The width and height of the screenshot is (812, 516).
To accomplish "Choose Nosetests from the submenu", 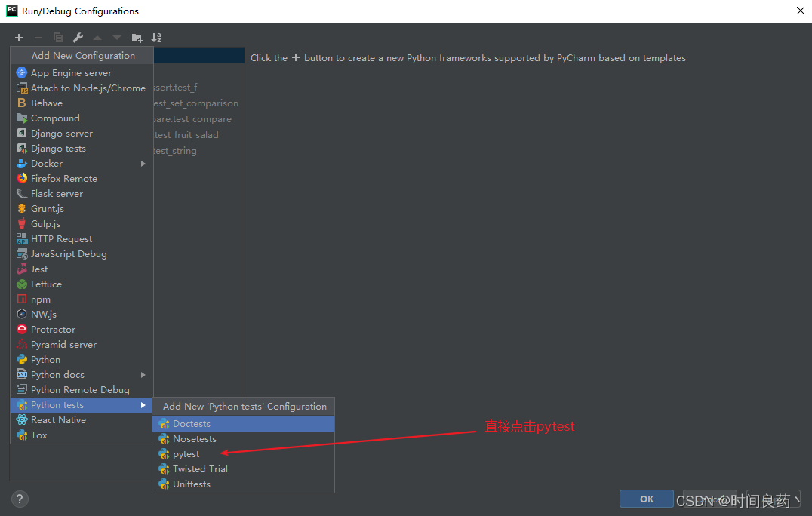I will click(x=244, y=439).
